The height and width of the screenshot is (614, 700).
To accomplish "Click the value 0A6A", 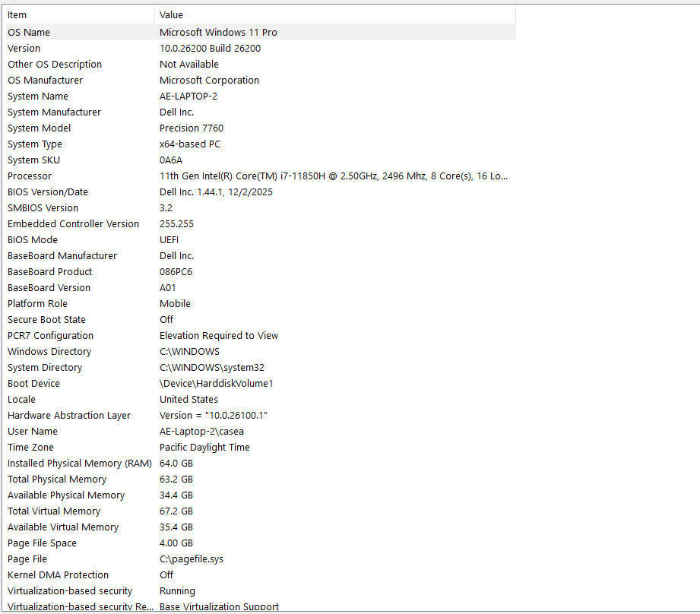I will (171, 160).
